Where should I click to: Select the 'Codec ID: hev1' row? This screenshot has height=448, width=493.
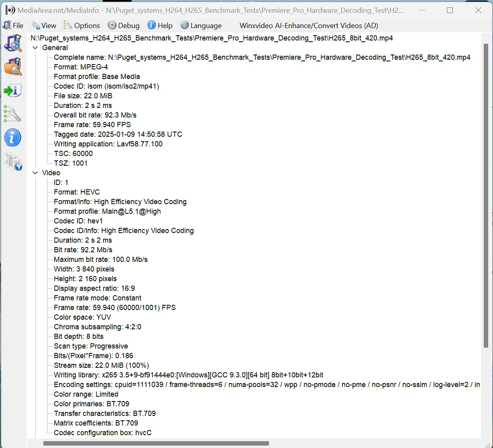tap(78, 221)
